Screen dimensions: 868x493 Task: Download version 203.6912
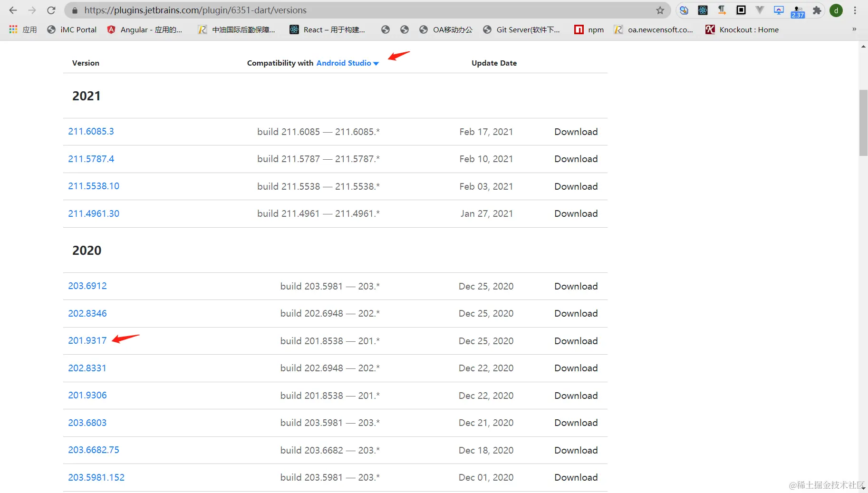pyautogui.click(x=576, y=286)
